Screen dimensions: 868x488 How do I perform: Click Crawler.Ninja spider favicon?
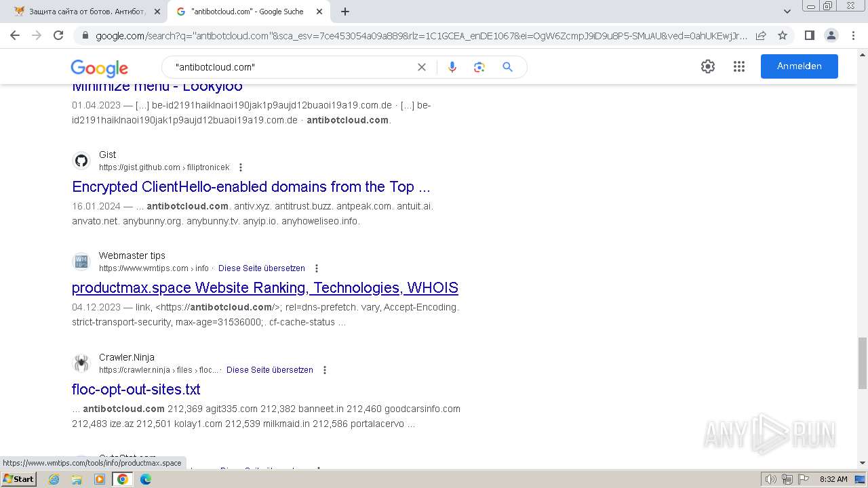[x=81, y=363]
